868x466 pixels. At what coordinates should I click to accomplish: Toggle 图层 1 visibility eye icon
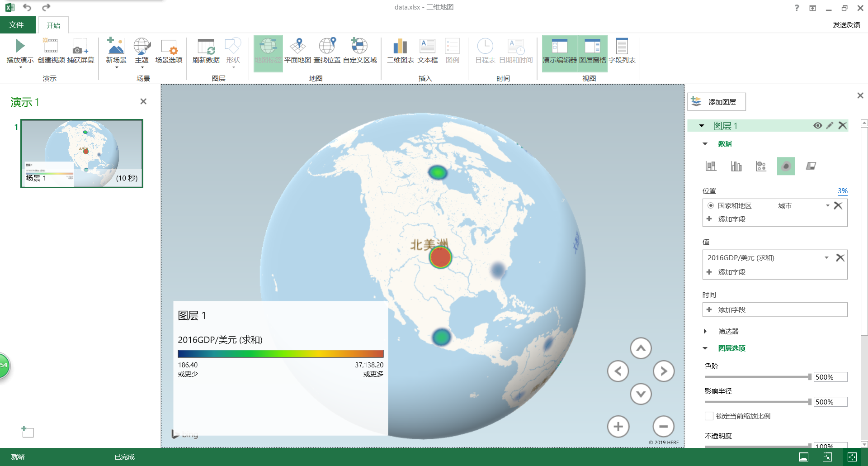coord(817,126)
